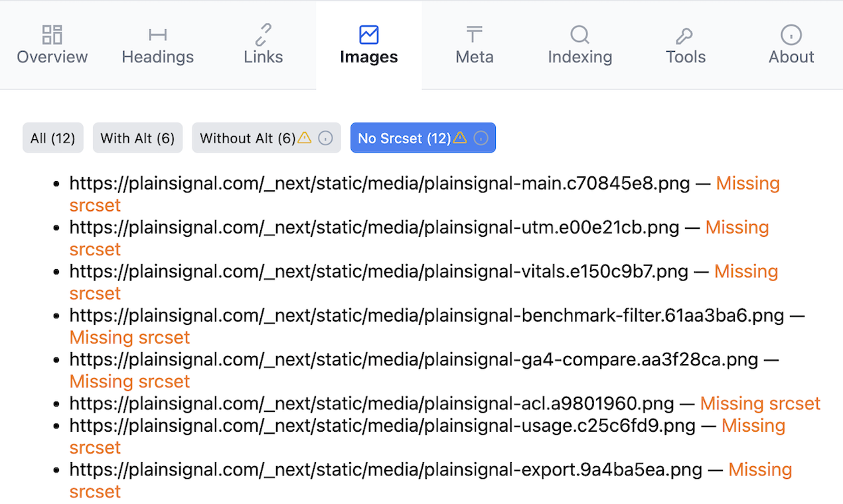
Task: Click the Indexing magnifier icon
Action: pyautogui.click(x=580, y=34)
